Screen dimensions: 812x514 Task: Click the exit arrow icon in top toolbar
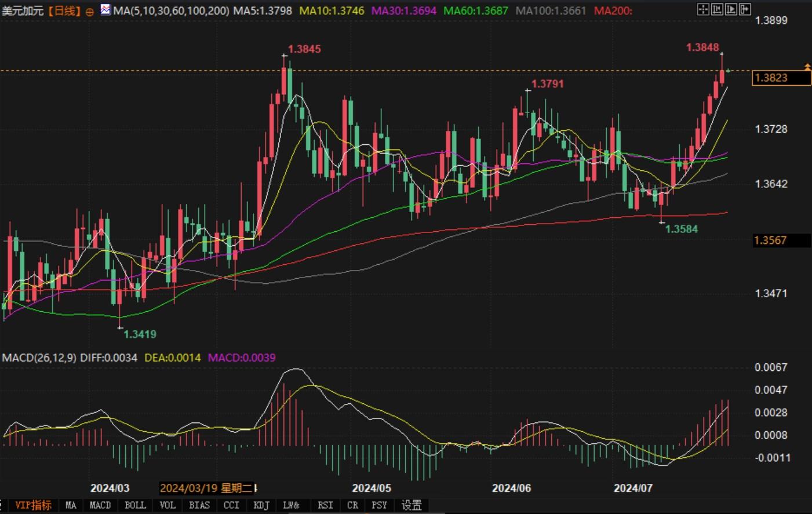745,9
